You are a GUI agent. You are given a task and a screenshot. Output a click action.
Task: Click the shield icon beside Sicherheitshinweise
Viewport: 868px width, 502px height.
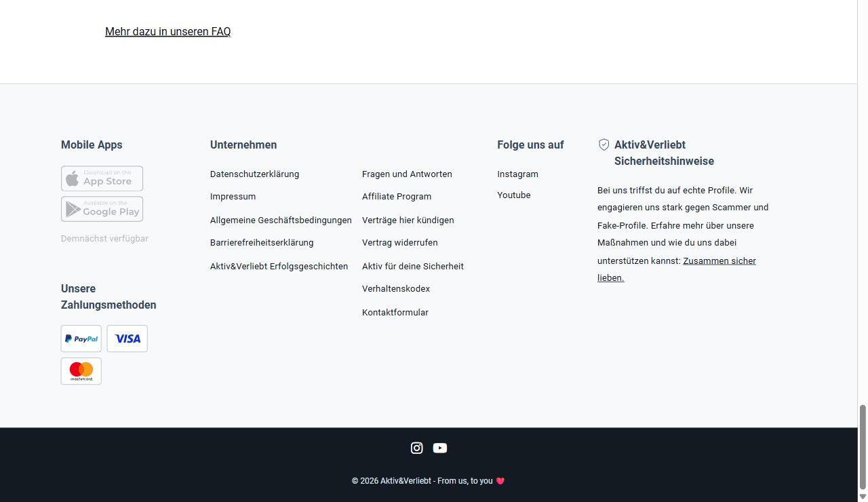coord(604,144)
